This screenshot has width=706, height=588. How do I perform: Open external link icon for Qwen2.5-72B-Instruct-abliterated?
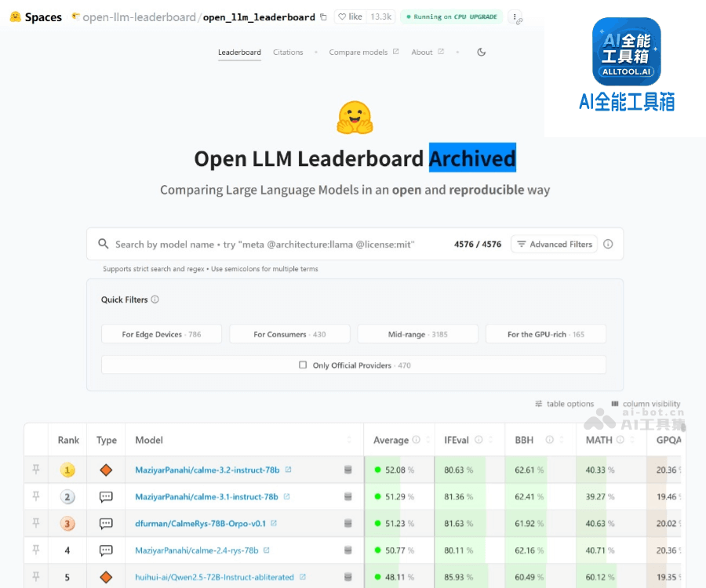point(303,576)
